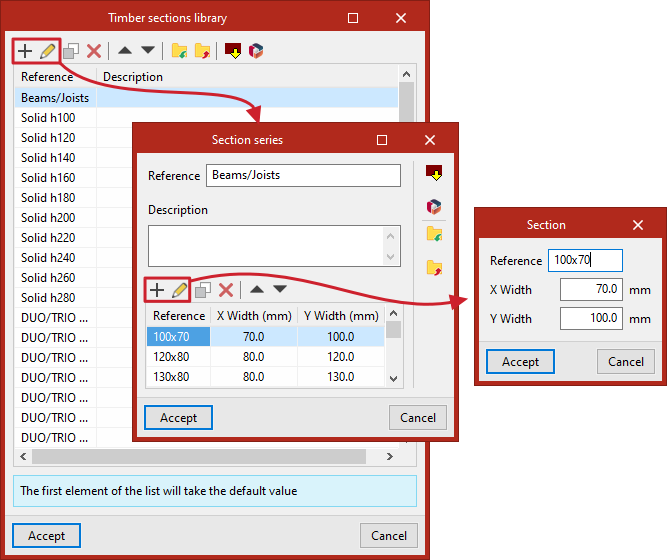
Task: Click the down scroll arrow of the section table
Action: click(393, 378)
